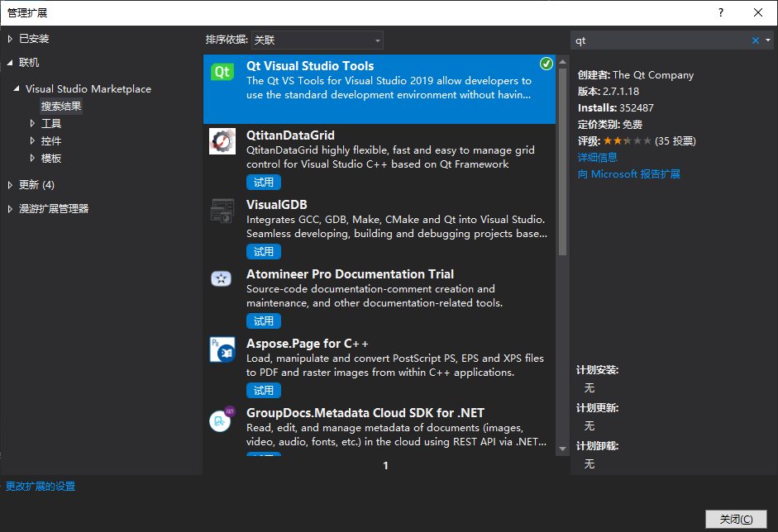This screenshot has width=778, height=532.
Task: Go to results page 1
Action: 385,466
